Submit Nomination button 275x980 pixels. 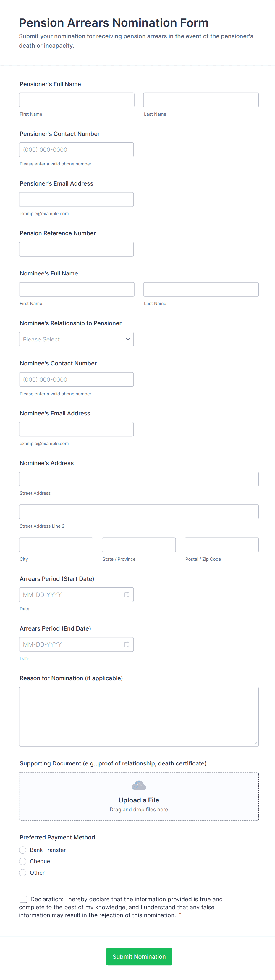139,956
